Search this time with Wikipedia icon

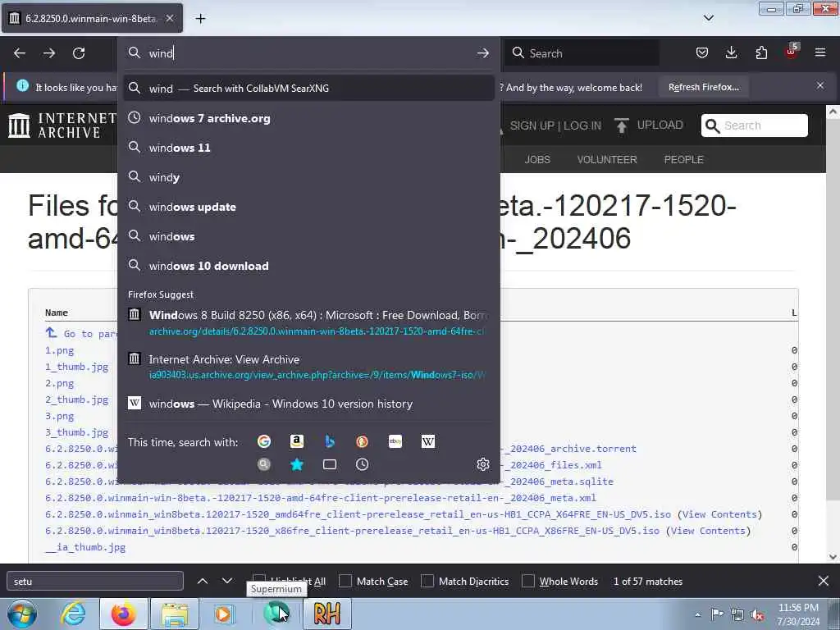428,441
